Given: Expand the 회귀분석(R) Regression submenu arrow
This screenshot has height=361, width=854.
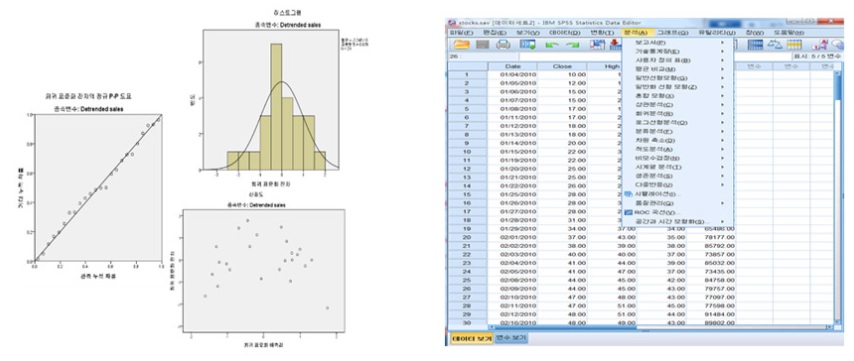Looking at the screenshot, I should pos(722,113).
